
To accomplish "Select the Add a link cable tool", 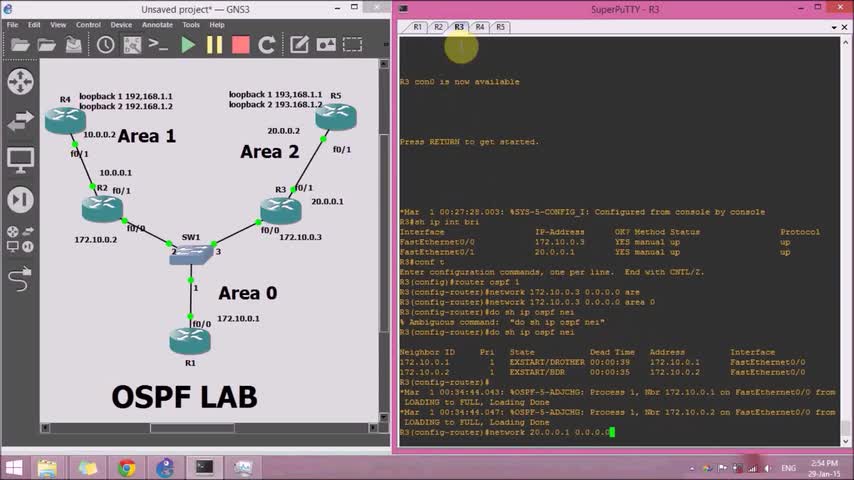I will tap(20, 279).
